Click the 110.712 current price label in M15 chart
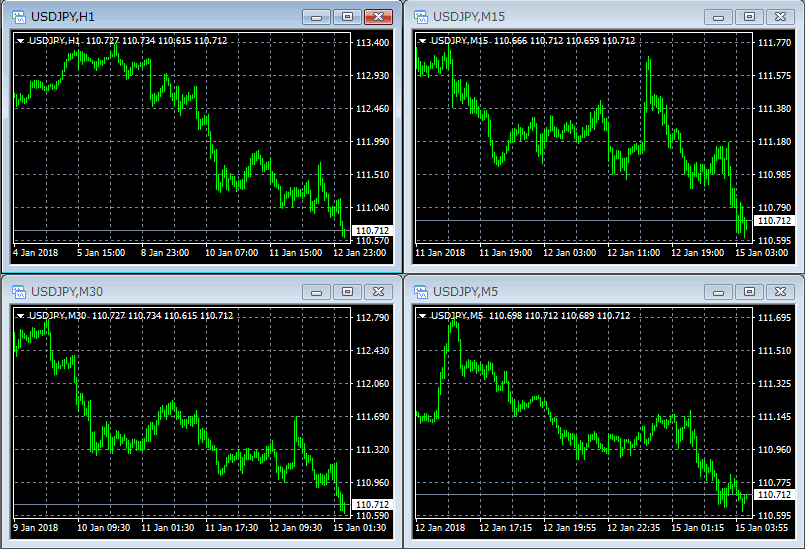Image resolution: width=805 pixels, height=549 pixels. tap(775, 221)
